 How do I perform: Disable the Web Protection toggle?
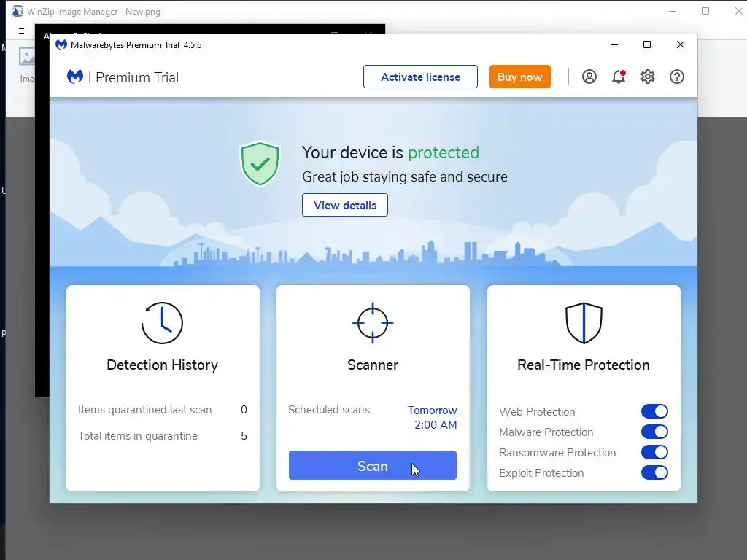pyautogui.click(x=654, y=411)
